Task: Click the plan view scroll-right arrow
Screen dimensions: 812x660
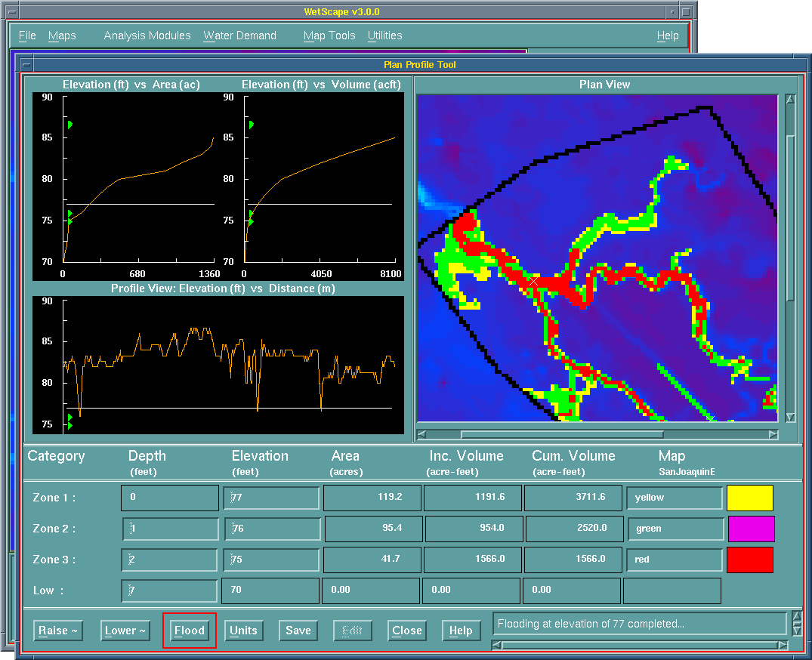Action: click(x=773, y=435)
